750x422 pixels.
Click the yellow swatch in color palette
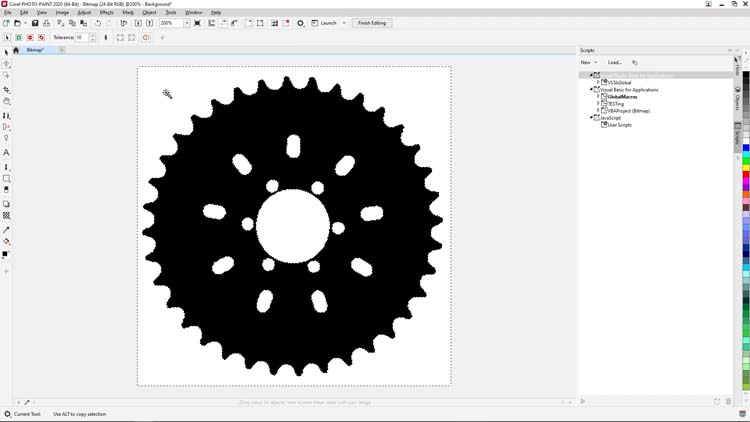[746, 168]
